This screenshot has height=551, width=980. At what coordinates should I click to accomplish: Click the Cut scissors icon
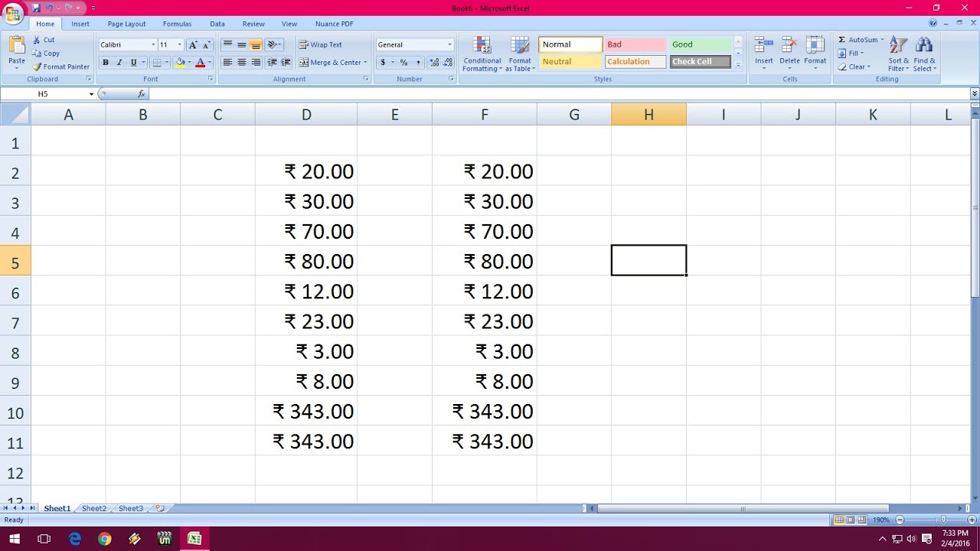(x=37, y=40)
